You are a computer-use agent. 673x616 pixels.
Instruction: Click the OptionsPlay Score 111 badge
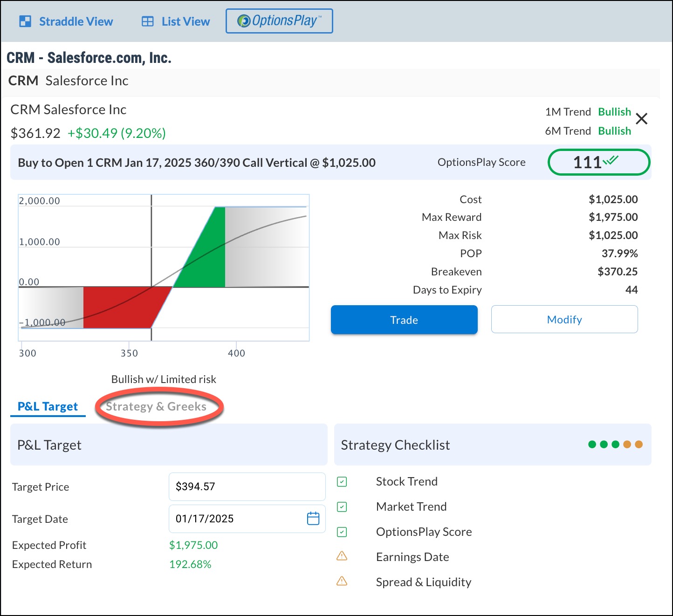pos(599,162)
